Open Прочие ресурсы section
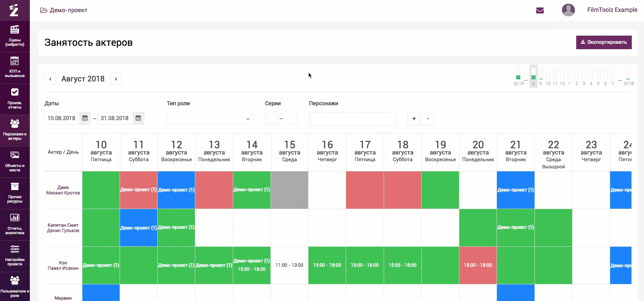The image size is (644, 301). point(15,193)
